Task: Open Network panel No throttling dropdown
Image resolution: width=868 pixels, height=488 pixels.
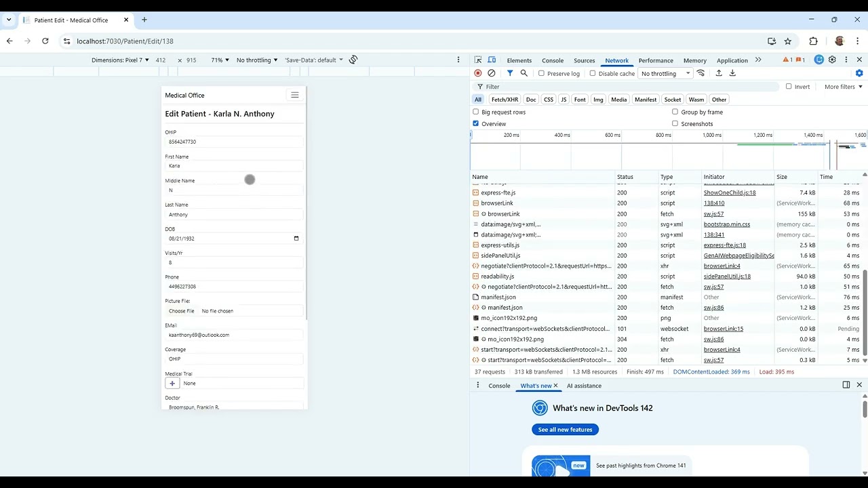Action: pos(665,73)
